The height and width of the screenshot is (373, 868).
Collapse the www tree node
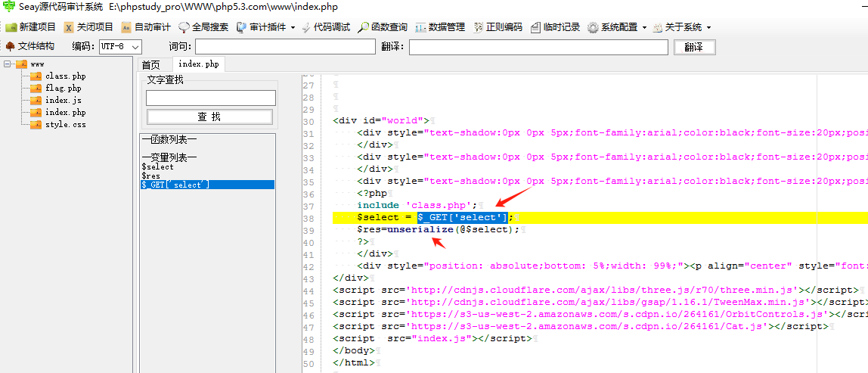click(x=8, y=64)
